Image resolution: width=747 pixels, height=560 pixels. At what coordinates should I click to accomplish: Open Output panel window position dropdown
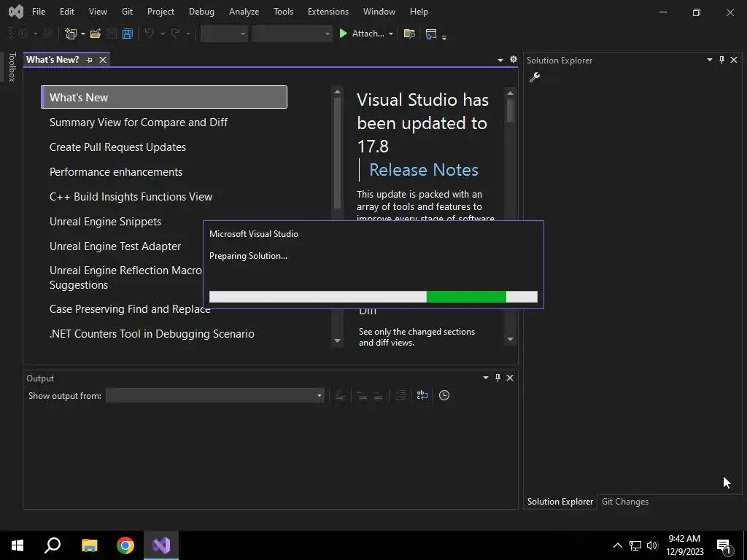pos(485,378)
